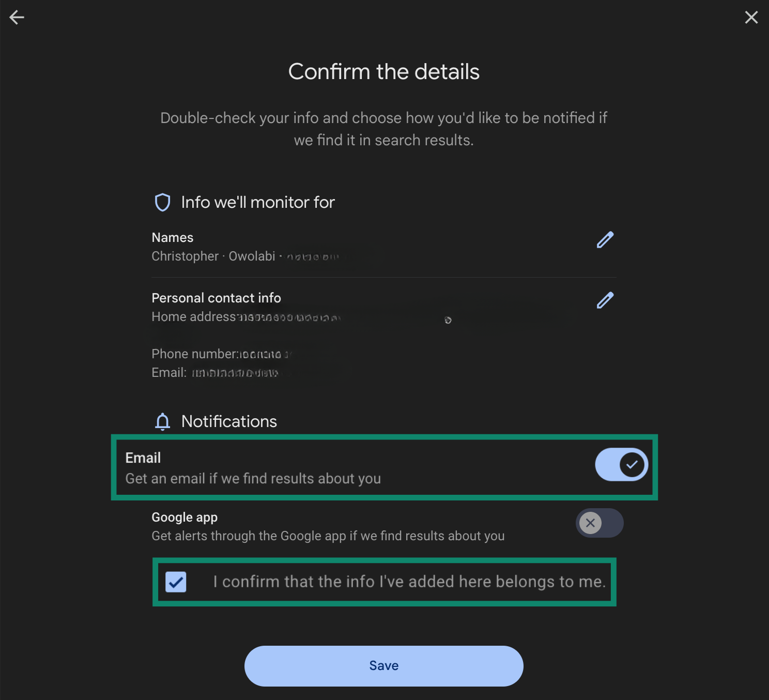This screenshot has height=700, width=769.
Task: Toggle off the Email notification switch
Action: coord(621,465)
